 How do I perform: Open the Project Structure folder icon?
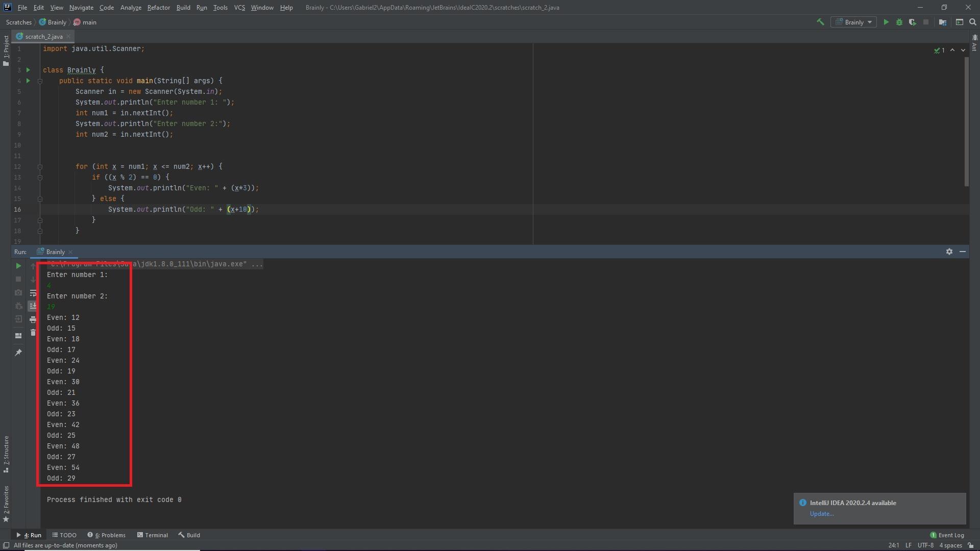(x=943, y=22)
